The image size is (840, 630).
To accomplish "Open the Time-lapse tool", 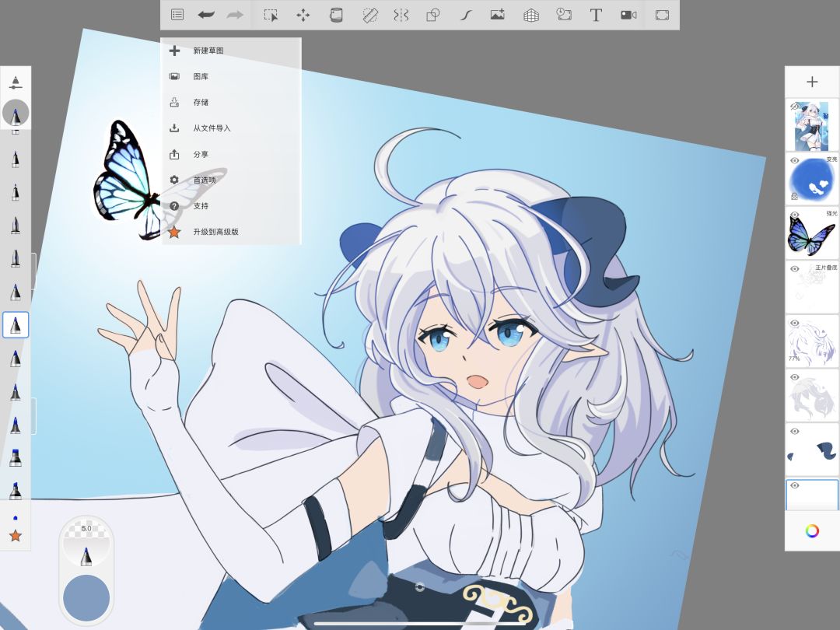I will point(564,15).
